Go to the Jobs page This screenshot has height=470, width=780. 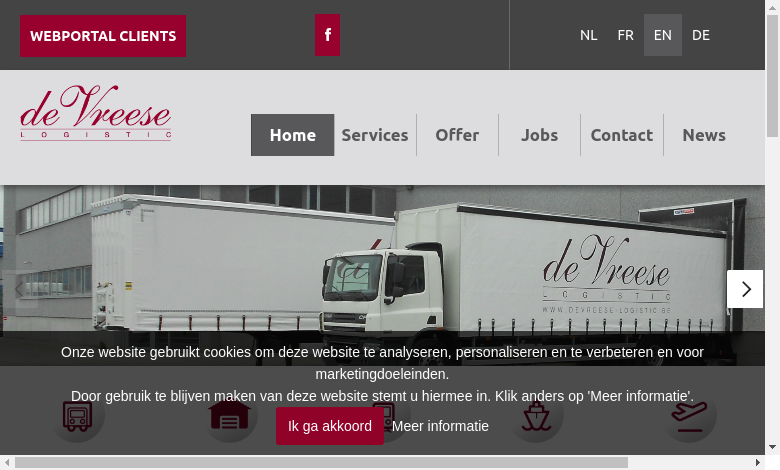click(539, 135)
